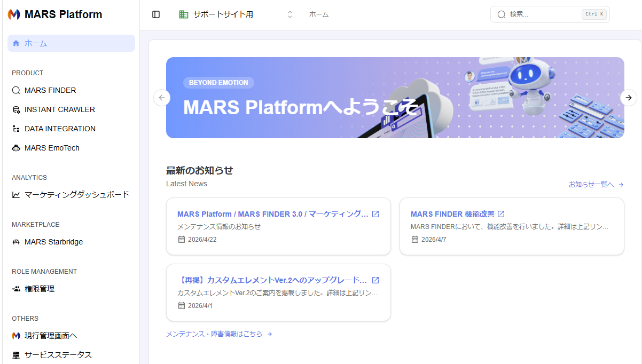The height and width of the screenshot is (364, 642).
Task: Expand the サポートサイト用 site selector chevrons
Action: [290, 14]
